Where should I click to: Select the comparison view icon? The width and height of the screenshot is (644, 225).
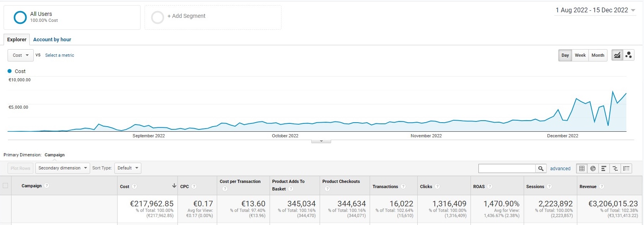coord(615,169)
